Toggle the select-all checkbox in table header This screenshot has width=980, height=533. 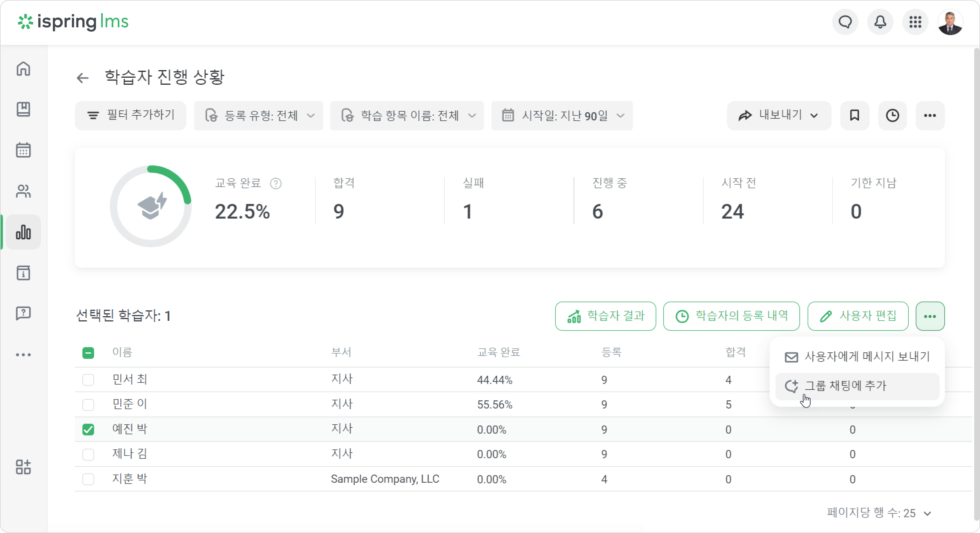(x=88, y=353)
